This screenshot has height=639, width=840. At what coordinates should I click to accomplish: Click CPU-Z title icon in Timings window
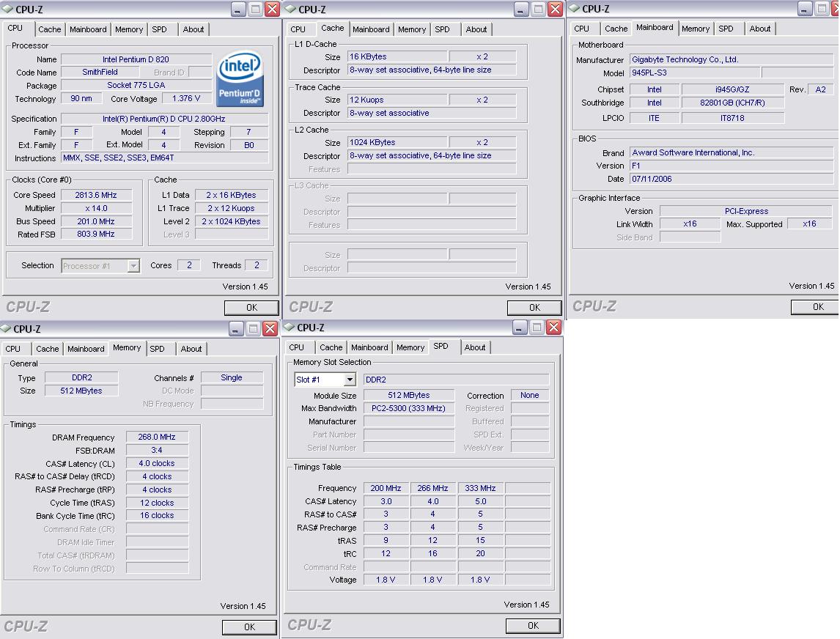pyautogui.click(x=6, y=328)
